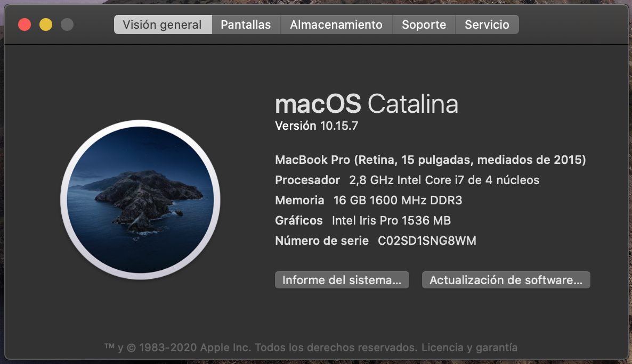Open the Almacenamiento tab
632x364 pixels.
[x=336, y=24]
